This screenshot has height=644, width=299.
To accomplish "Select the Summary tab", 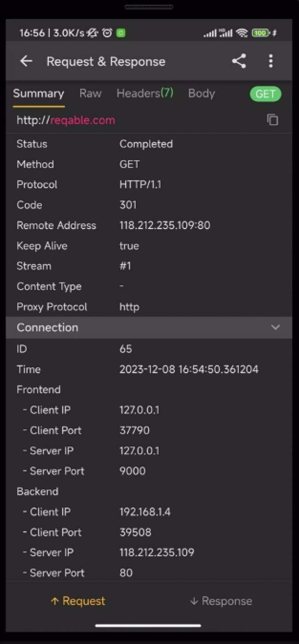I will click(x=39, y=94).
